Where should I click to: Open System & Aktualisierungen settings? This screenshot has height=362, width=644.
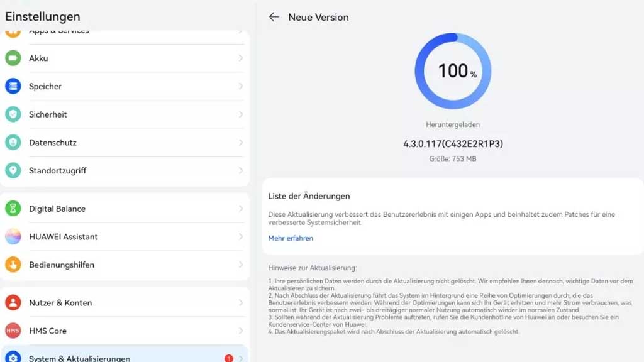point(80,358)
